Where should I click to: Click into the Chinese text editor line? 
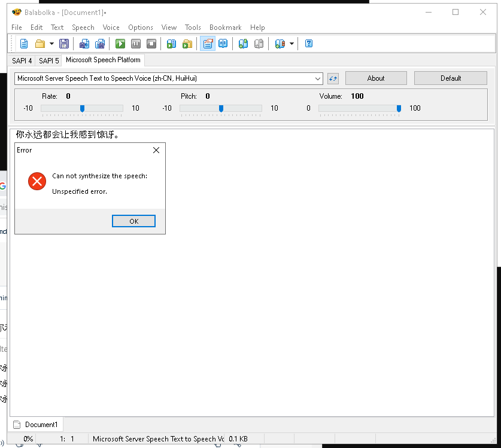68,135
